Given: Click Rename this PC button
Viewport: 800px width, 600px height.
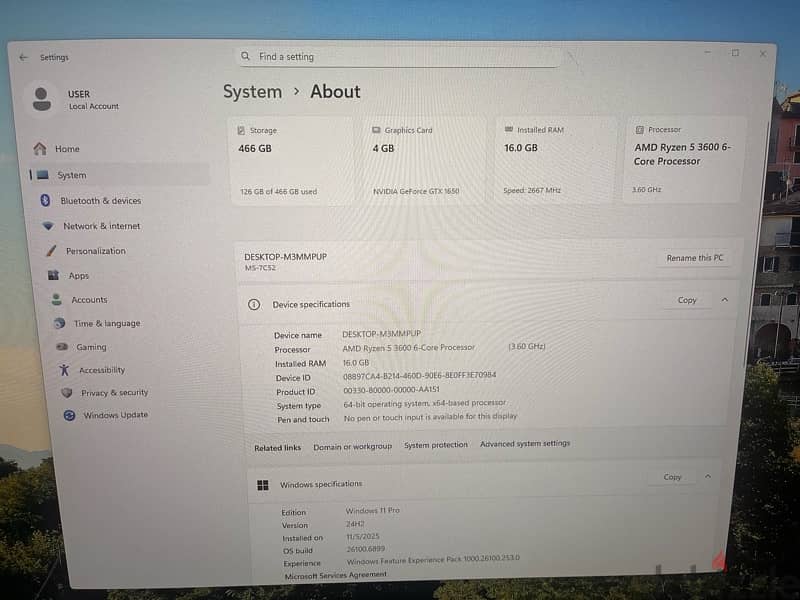Looking at the screenshot, I should 695,258.
